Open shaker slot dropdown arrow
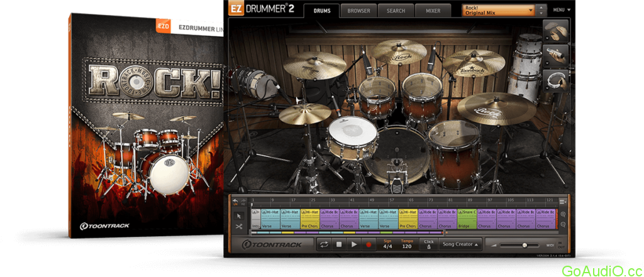644x277 pixels. tap(547, 62)
